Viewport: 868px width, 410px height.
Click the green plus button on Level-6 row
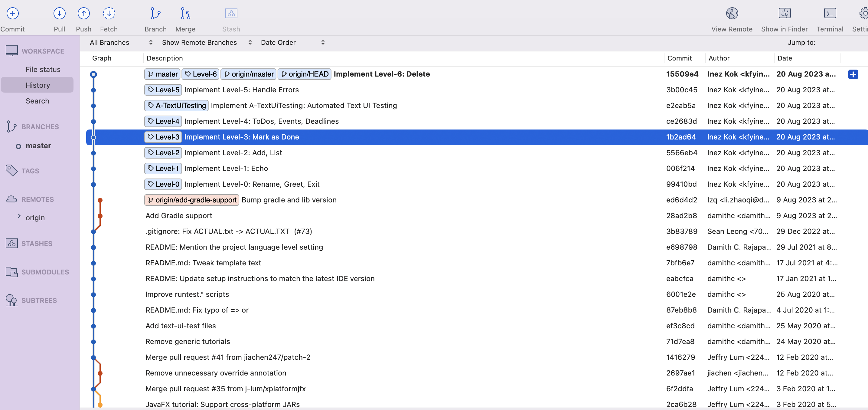click(x=853, y=74)
